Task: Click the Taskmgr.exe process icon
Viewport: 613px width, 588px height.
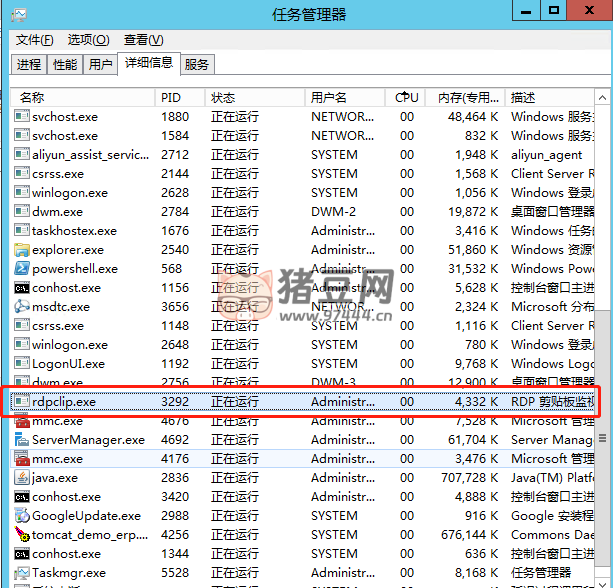Action: (22, 573)
